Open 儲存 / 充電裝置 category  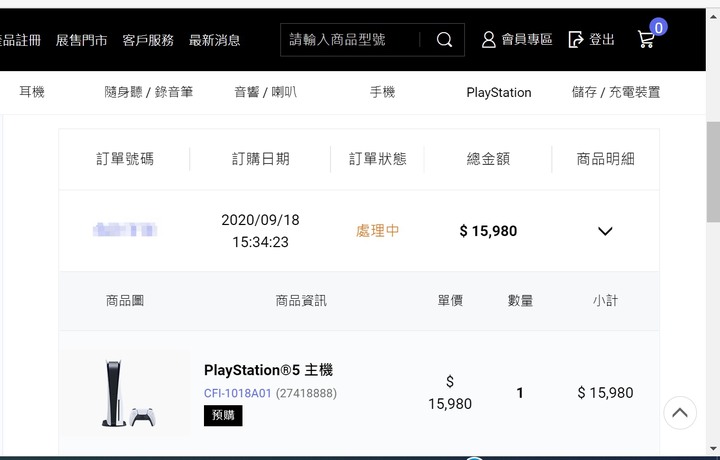(616, 92)
